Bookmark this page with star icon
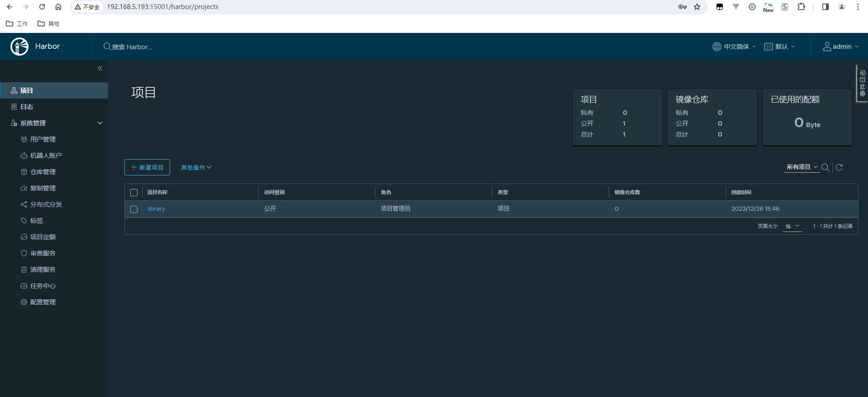Screen dimensions: 868x397 click(697, 7)
